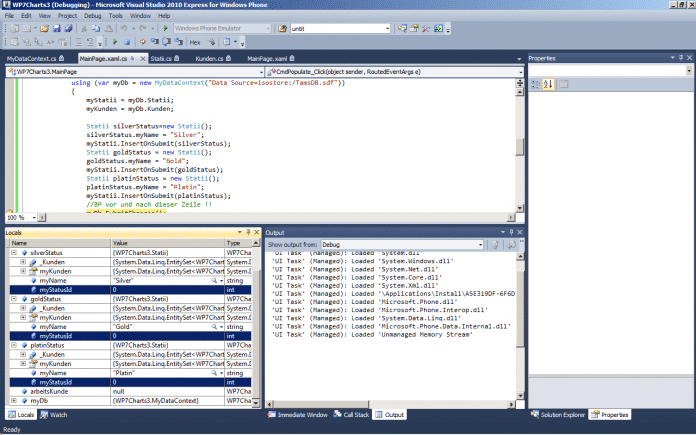
Task: Switch to MainPage.xaml tab
Action: point(271,59)
